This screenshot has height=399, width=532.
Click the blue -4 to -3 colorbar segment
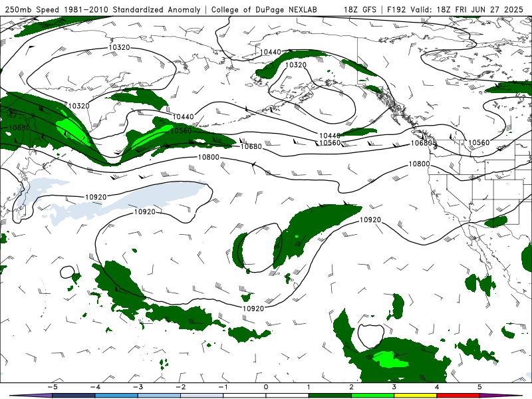[x=116, y=396]
